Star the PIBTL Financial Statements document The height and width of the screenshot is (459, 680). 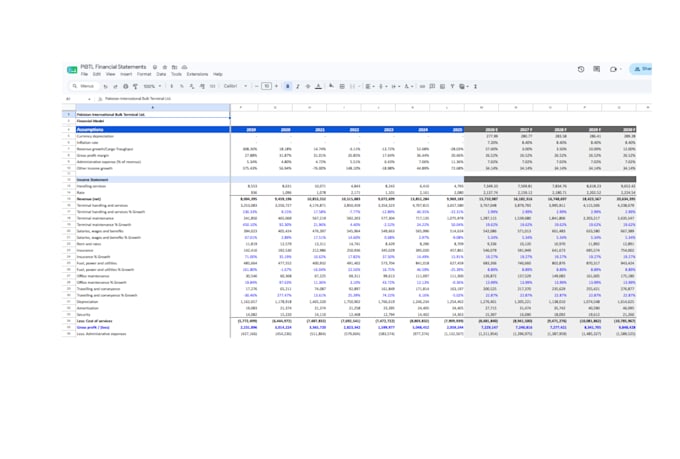tap(165, 67)
